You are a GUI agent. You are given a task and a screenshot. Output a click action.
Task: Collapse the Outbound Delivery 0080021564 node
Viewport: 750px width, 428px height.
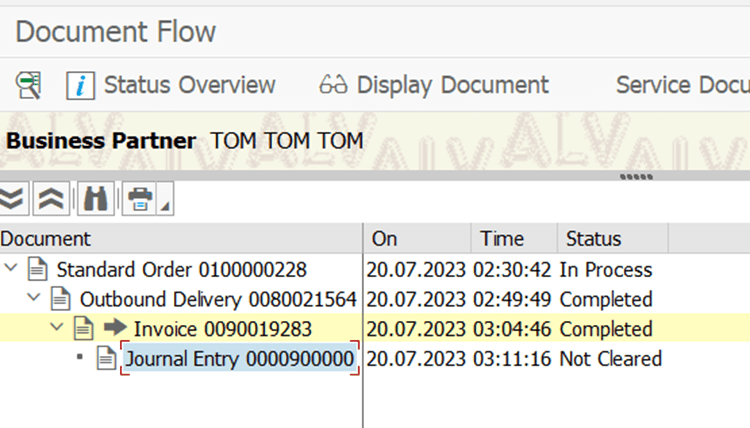[36, 299]
